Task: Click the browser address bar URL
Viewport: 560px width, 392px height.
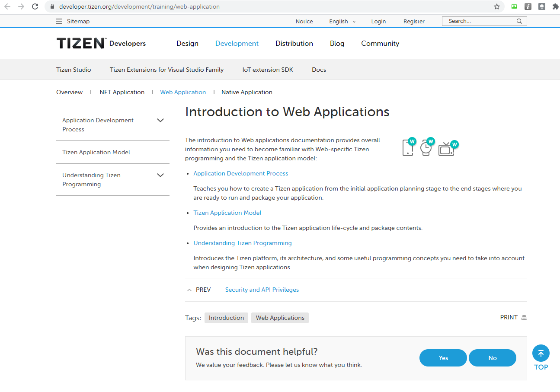Action: [x=139, y=7]
